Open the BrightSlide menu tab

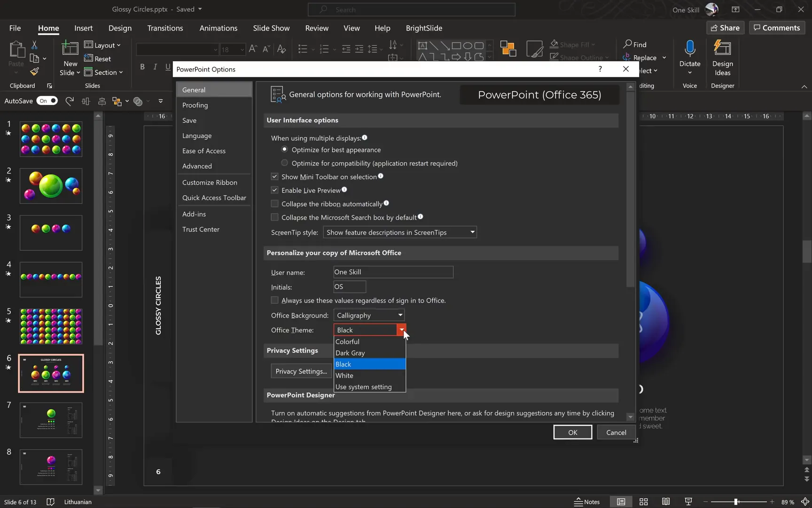[x=423, y=28]
